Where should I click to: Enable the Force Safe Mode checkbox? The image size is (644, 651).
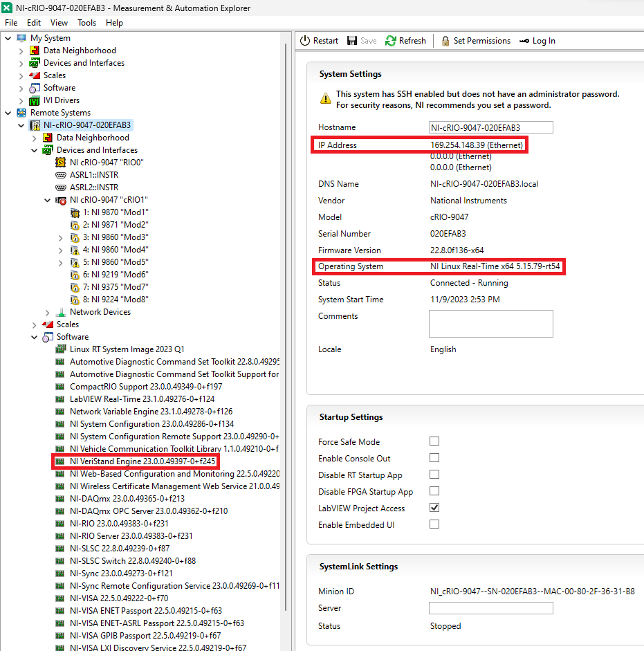(x=434, y=441)
